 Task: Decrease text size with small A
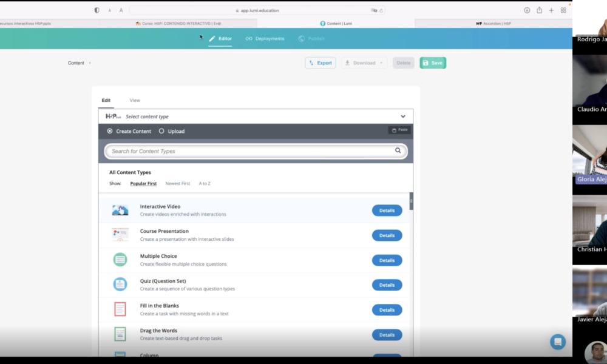click(x=109, y=10)
